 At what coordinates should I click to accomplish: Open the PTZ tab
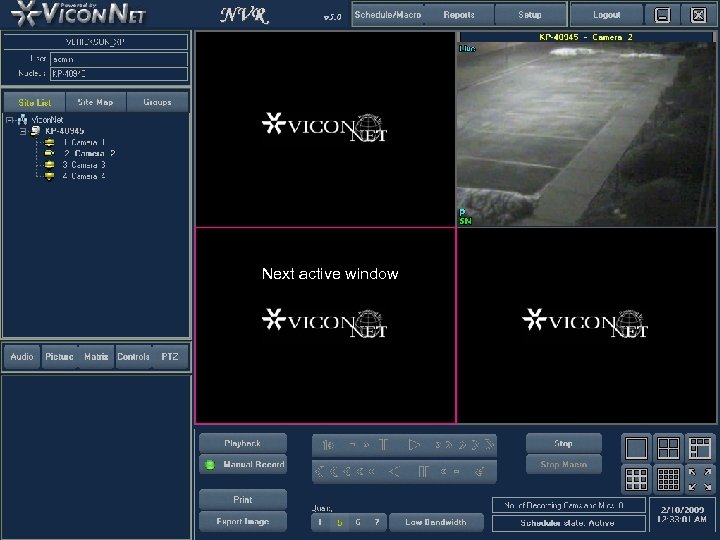(169, 357)
